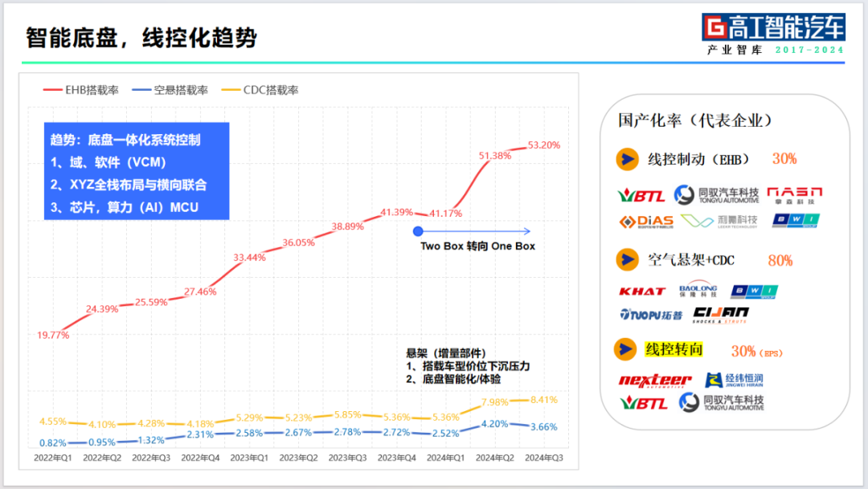
Task: Select the 19.77% starting data label
Action: pos(52,335)
